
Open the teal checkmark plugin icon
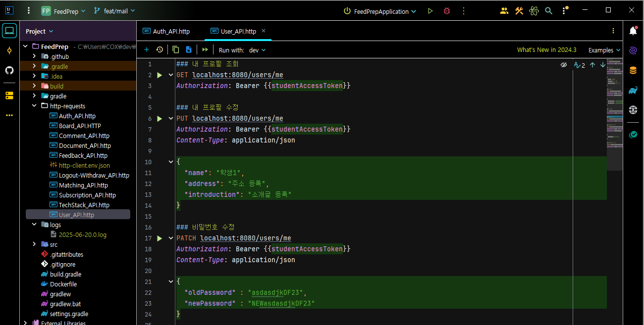click(x=633, y=135)
